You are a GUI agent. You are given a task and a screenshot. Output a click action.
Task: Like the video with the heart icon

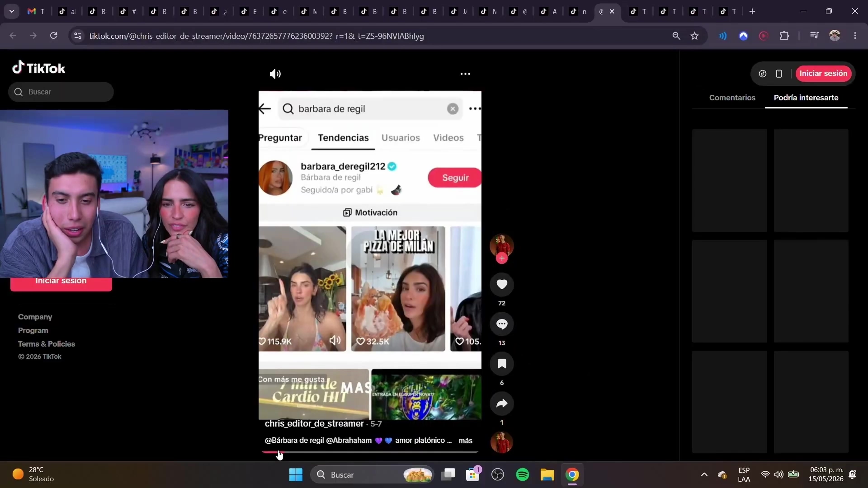[501, 285]
